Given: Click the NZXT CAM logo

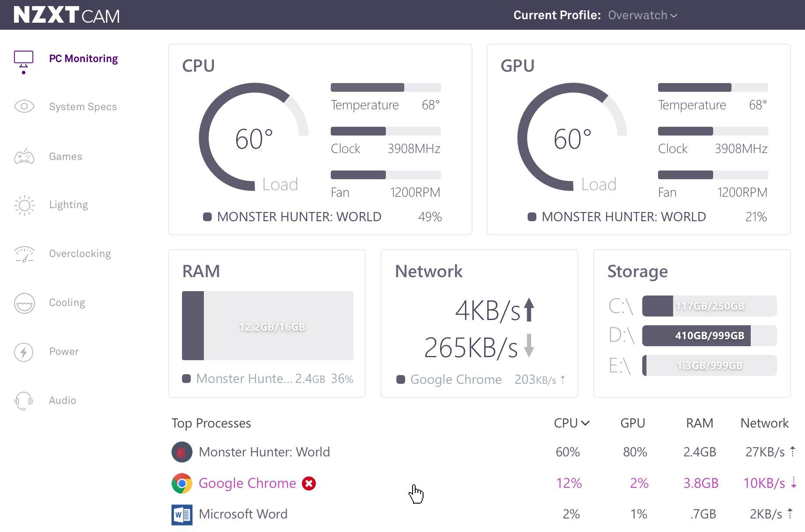Looking at the screenshot, I should 66,15.
